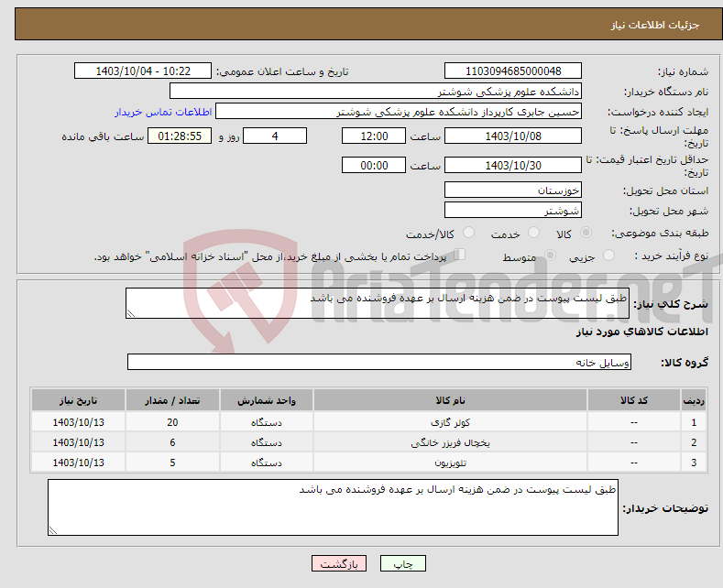Click the دانشکده علوم پزشکی شوشتر buyer field
The width and height of the screenshot is (723, 588).
point(376,91)
